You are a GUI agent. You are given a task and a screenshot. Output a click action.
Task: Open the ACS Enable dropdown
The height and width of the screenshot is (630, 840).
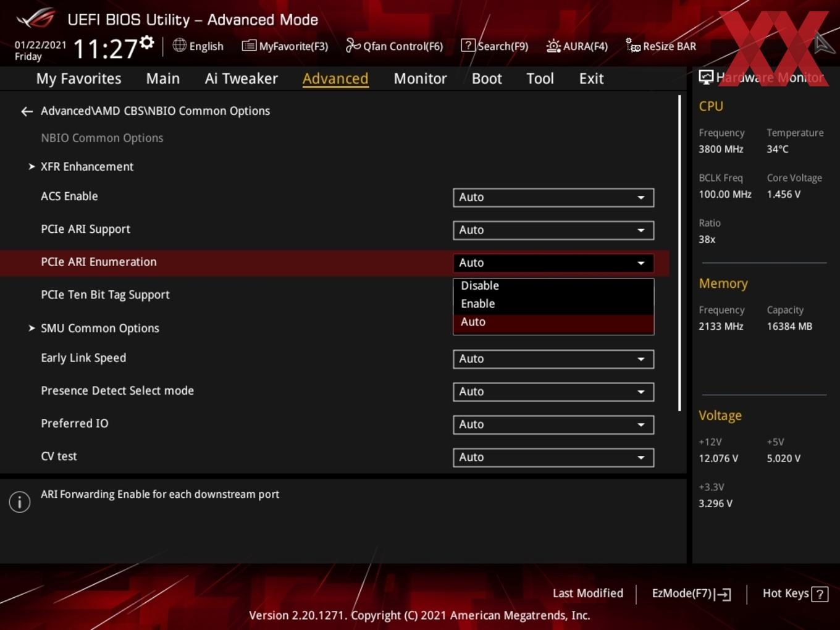553,197
